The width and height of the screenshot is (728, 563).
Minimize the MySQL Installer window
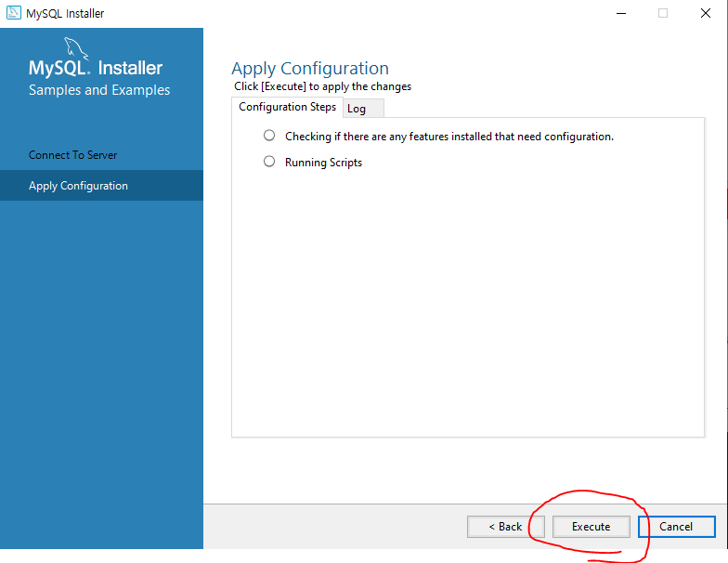pos(620,13)
